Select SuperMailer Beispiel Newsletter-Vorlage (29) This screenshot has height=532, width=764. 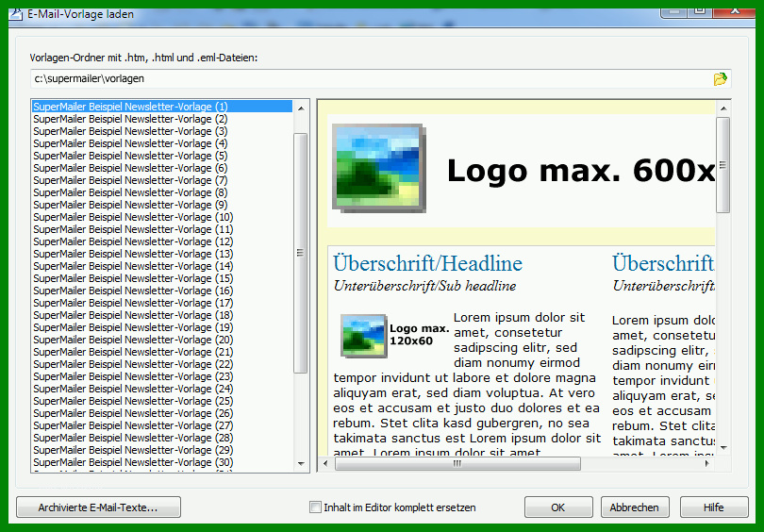pos(162,450)
